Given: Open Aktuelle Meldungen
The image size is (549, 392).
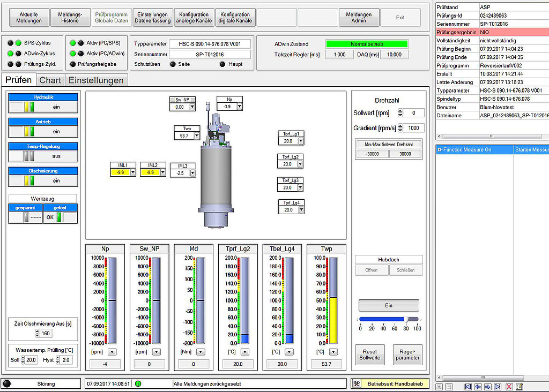Looking at the screenshot, I should pos(29,18).
